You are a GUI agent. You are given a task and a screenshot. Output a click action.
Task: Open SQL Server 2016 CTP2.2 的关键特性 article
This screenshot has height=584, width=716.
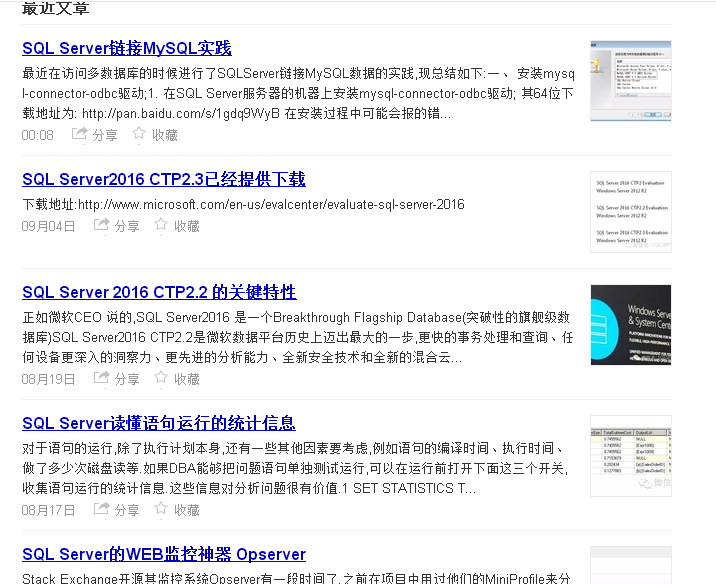pos(159,292)
